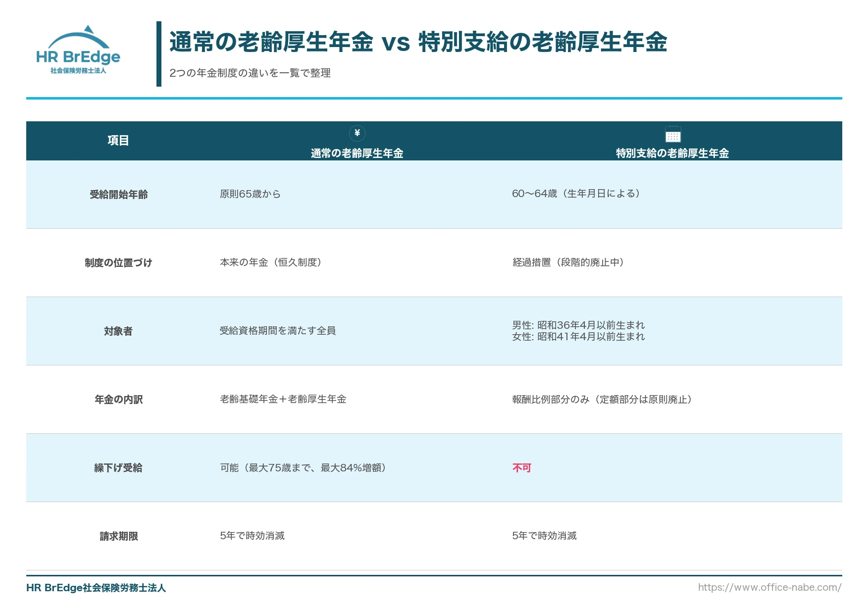Click the yen icon in table header
The image size is (868, 614).
click(357, 133)
